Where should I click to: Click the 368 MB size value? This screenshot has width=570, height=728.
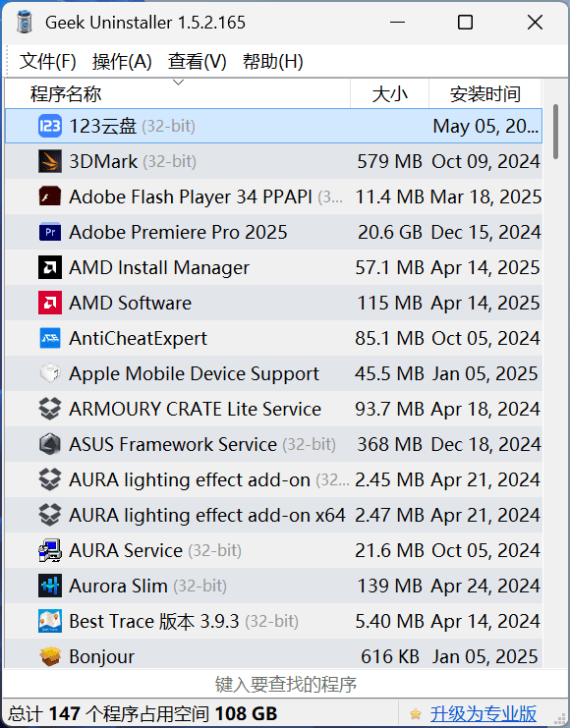point(390,445)
